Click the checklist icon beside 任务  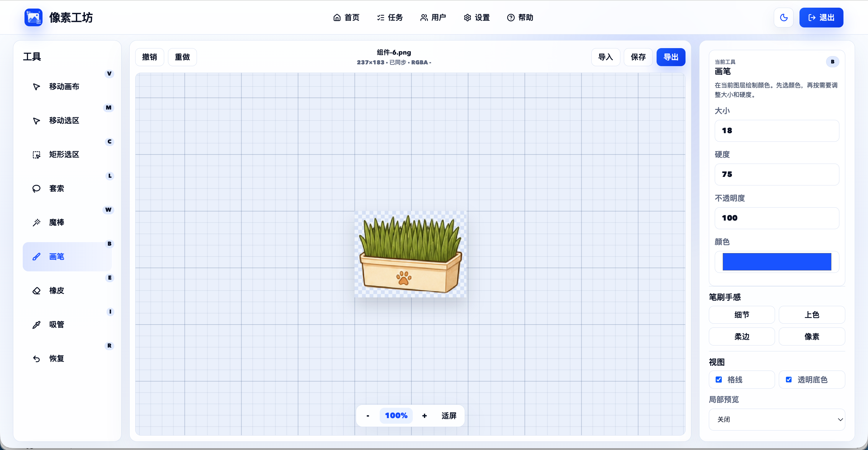pyautogui.click(x=381, y=17)
